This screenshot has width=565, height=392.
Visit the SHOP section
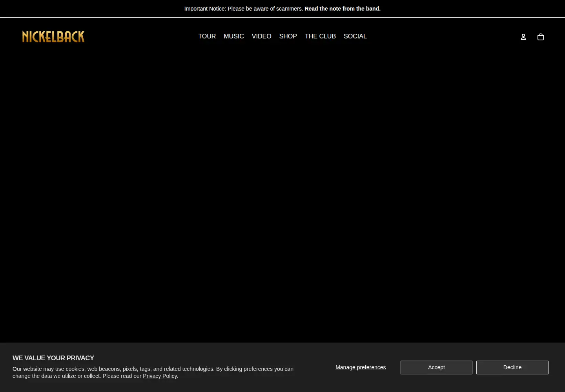pos(288,36)
